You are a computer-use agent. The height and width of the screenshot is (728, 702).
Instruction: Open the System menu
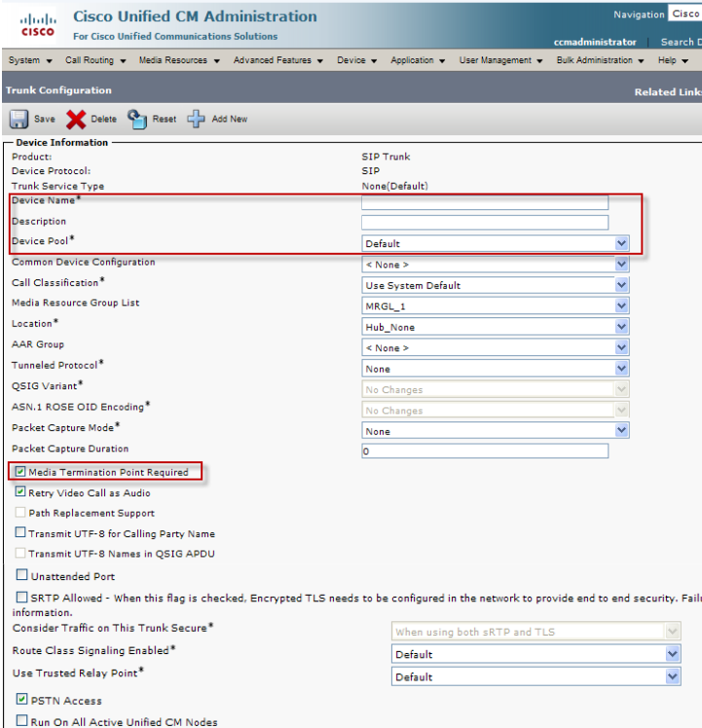[30, 60]
